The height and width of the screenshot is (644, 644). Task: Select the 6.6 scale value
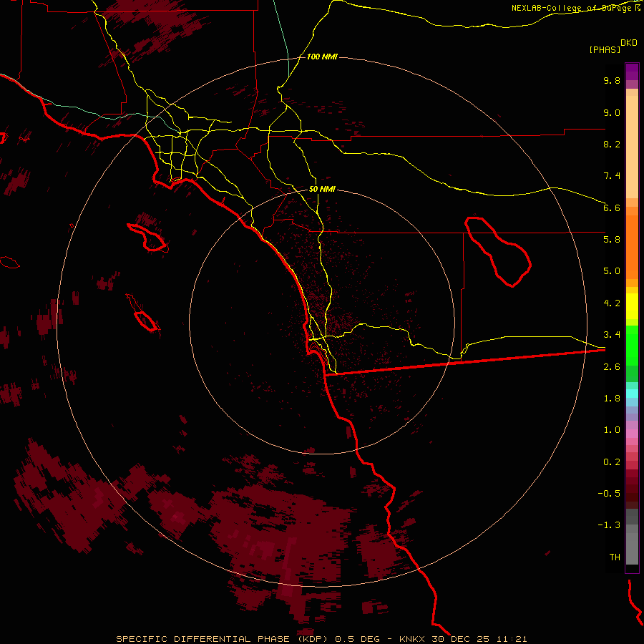click(612, 208)
